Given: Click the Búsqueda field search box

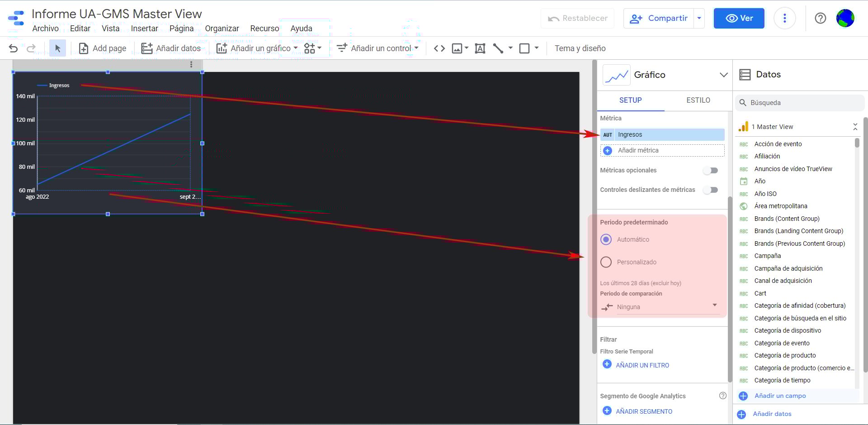Looking at the screenshot, I should (x=800, y=103).
